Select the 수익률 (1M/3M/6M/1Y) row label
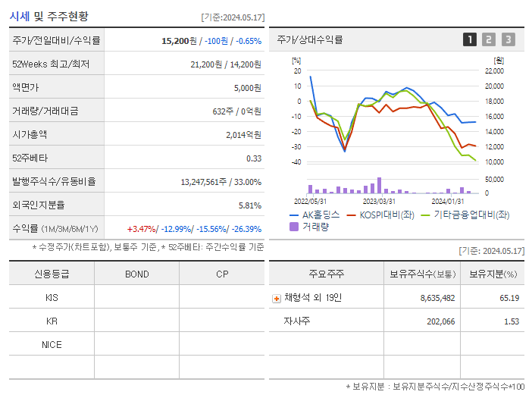 coord(55,229)
